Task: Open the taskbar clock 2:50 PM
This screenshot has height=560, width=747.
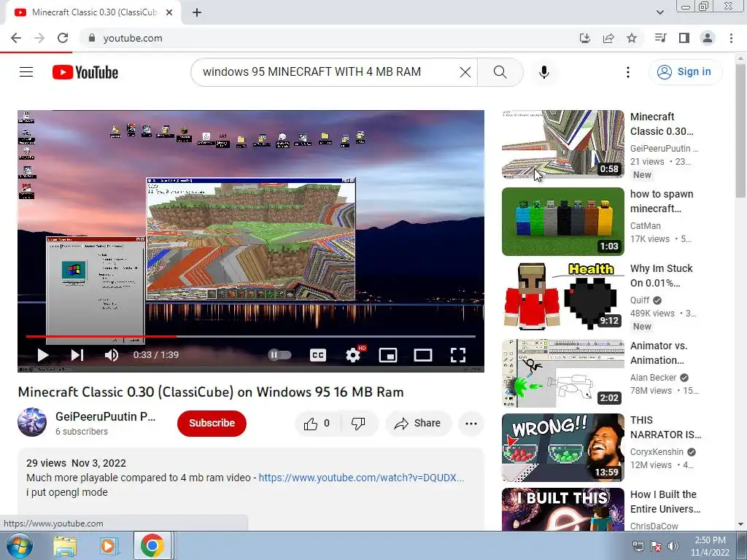Action: (710, 546)
